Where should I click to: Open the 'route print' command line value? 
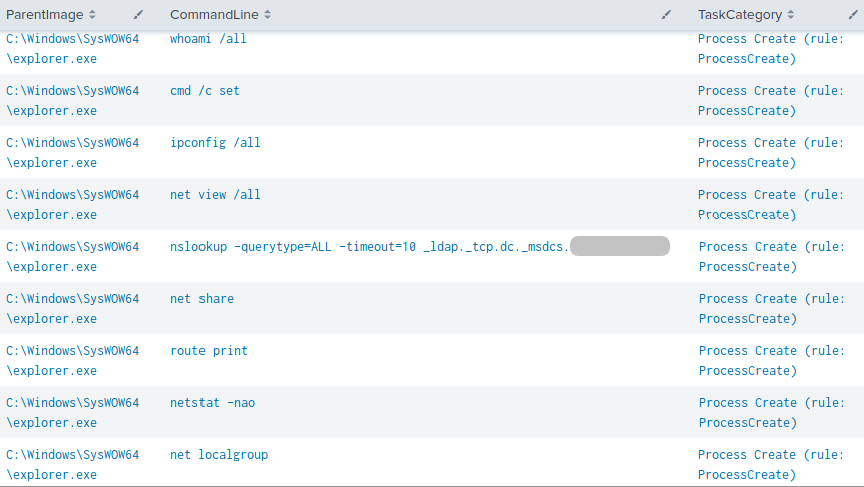(209, 351)
